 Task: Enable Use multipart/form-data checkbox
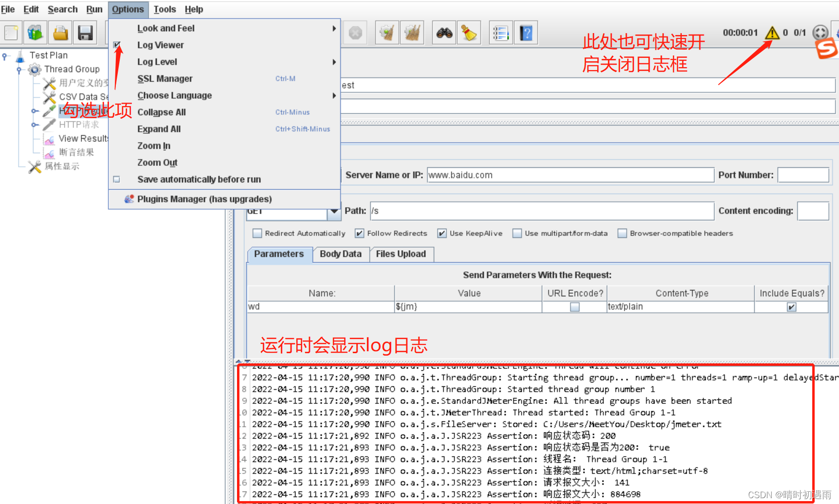tap(517, 234)
